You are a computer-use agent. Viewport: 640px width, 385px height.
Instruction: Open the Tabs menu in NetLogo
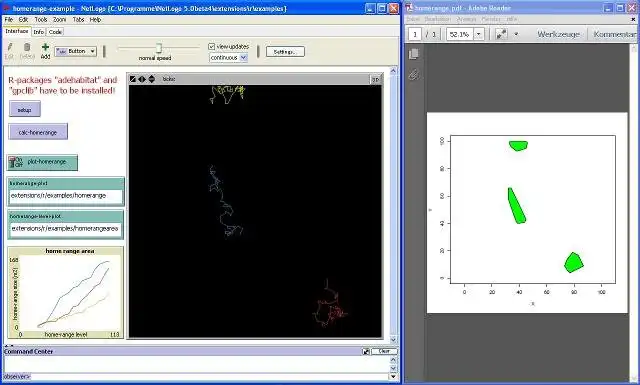78,19
